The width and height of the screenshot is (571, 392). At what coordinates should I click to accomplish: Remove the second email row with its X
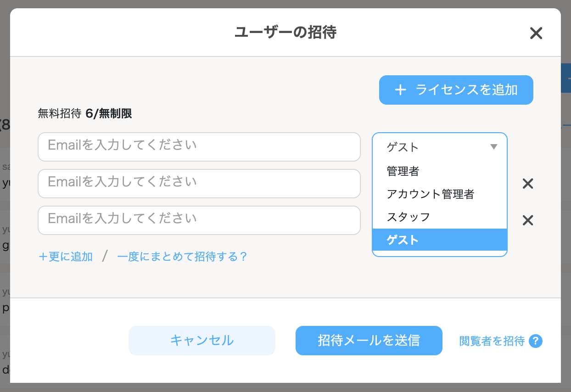[528, 184]
